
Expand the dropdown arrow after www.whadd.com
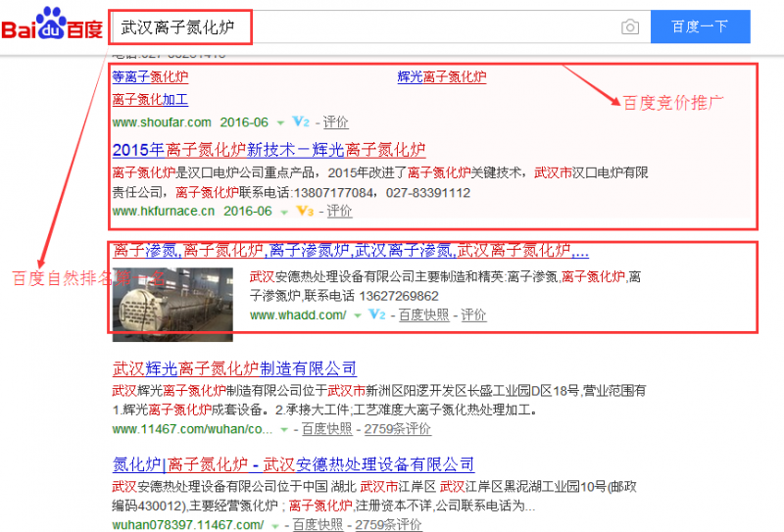(x=357, y=315)
